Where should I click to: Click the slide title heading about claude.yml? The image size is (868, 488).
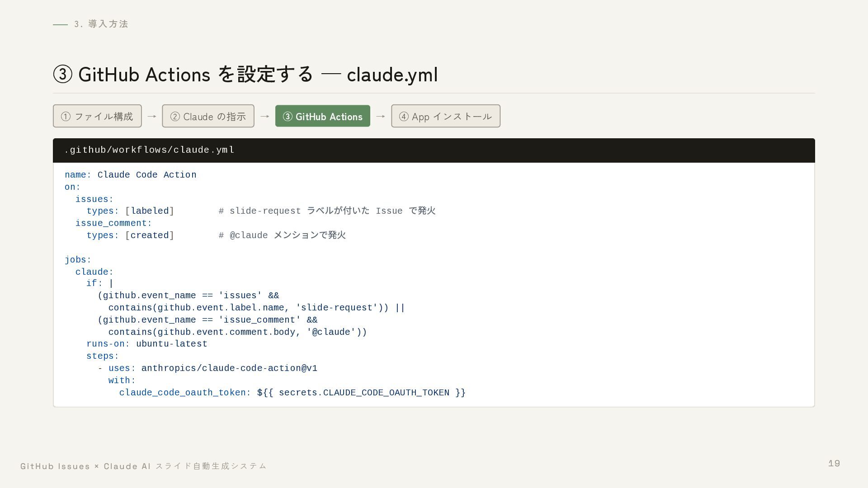245,75
